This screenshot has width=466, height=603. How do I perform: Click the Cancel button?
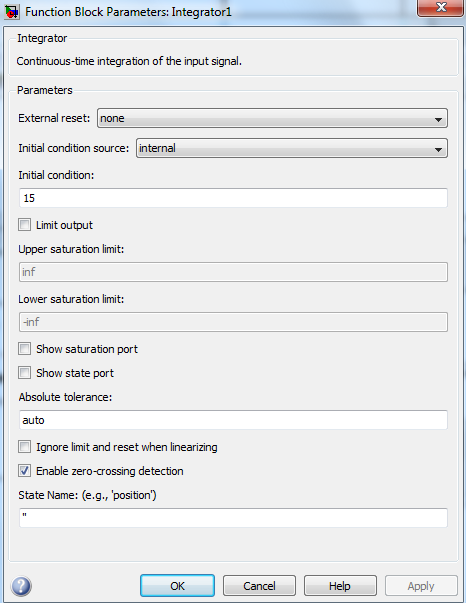(259, 586)
